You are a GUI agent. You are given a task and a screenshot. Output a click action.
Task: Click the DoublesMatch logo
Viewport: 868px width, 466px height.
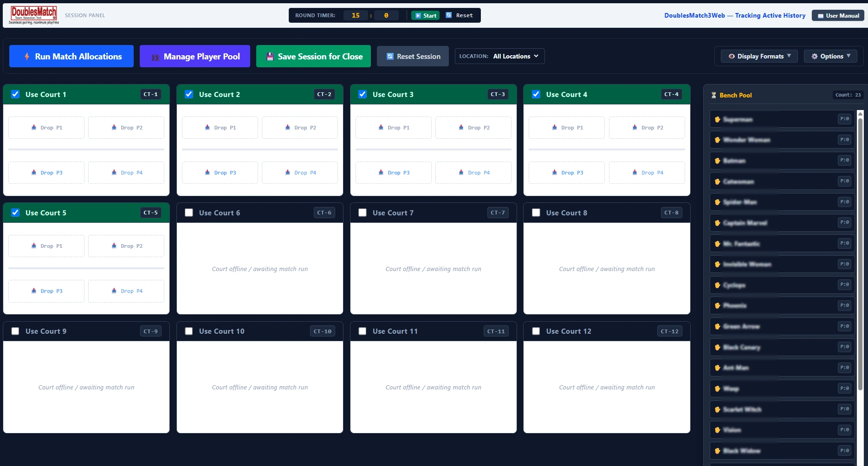pyautogui.click(x=34, y=15)
